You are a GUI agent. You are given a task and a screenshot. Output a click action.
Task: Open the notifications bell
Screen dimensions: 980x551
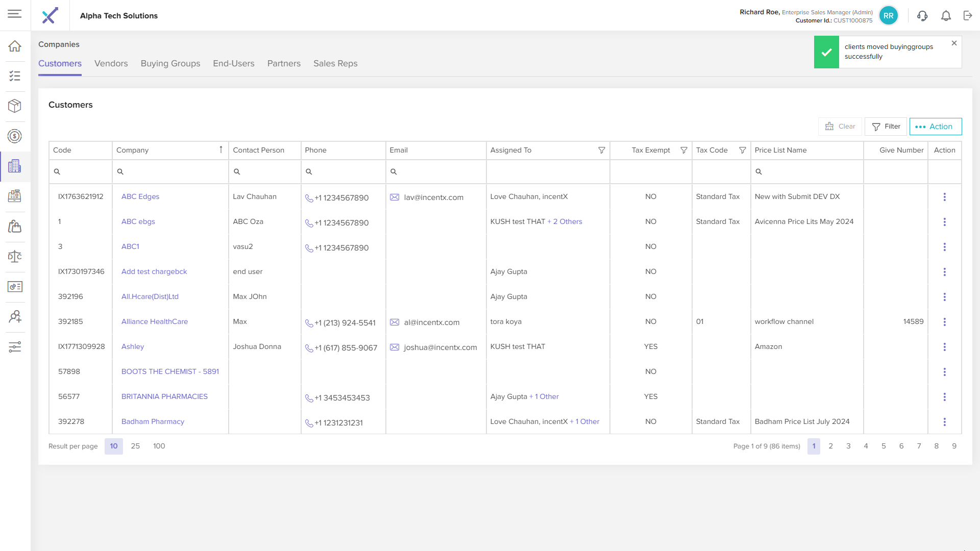click(946, 16)
